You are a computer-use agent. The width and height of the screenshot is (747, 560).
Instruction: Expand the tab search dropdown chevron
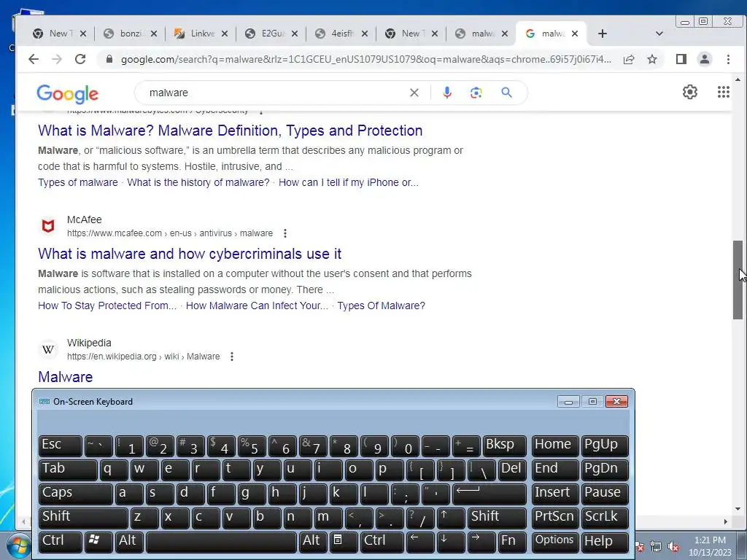pos(659,34)
